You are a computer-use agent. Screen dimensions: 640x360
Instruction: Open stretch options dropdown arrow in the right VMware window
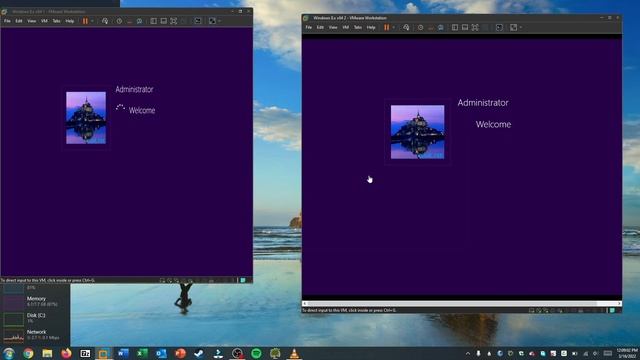click(520, 27)
